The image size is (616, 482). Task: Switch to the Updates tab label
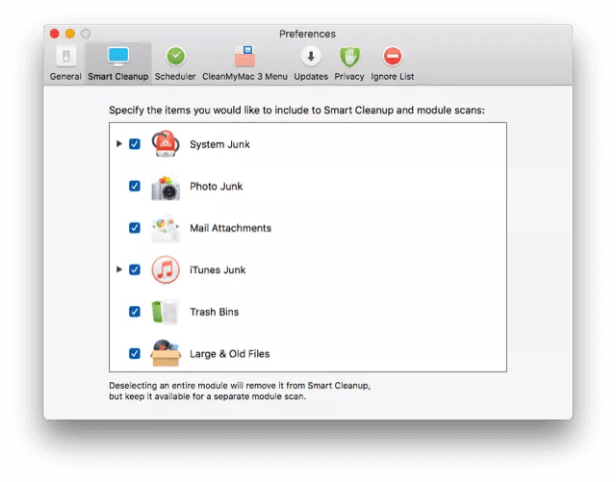coord(311,77)
